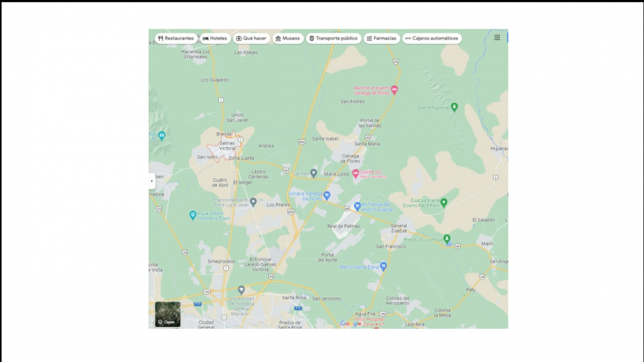Image resolution: width=644 pixels, height=362 pixels.
Task: Click the Merco Santa Elena shopping pin
Action: [x=383, y=266]
